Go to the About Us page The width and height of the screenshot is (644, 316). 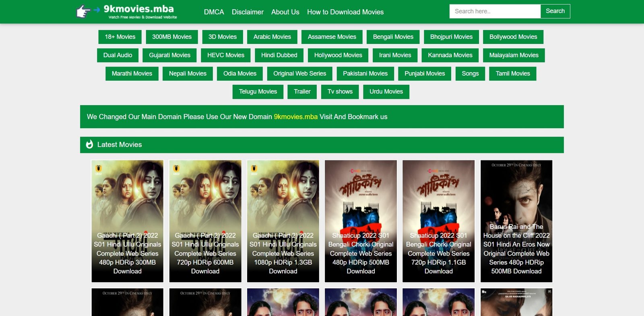(x=285, y=12)
